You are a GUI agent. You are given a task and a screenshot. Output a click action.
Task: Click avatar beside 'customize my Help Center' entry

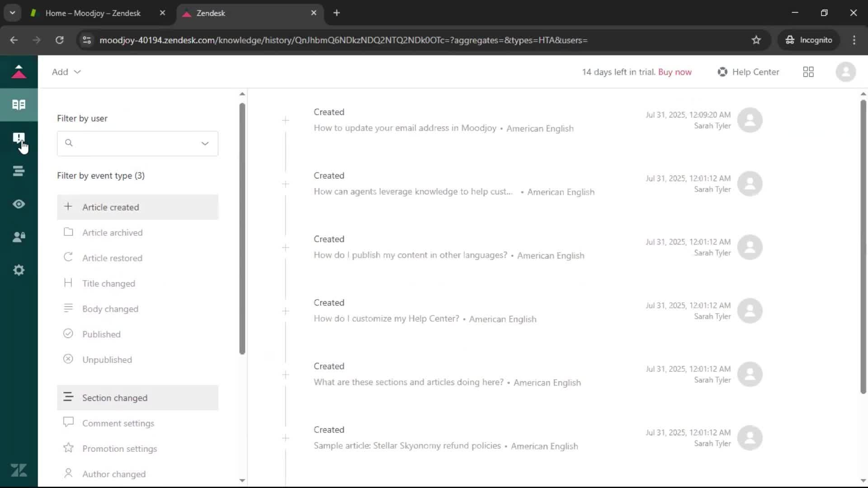(x=750, y=311)
